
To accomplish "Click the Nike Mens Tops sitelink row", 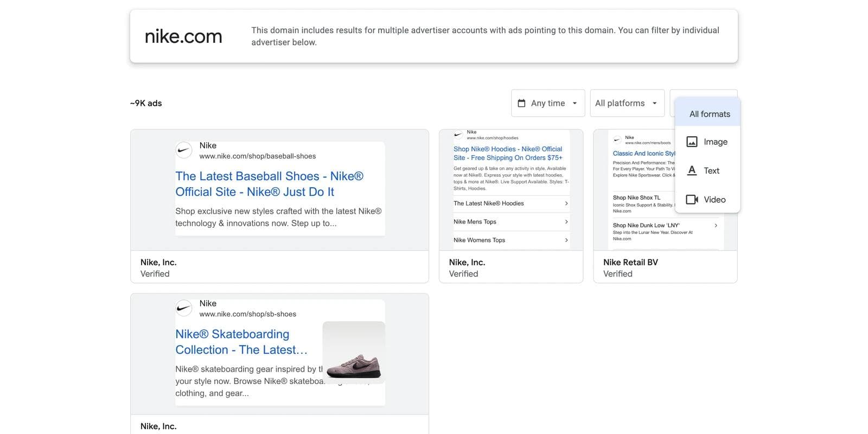I will [511, 222].
